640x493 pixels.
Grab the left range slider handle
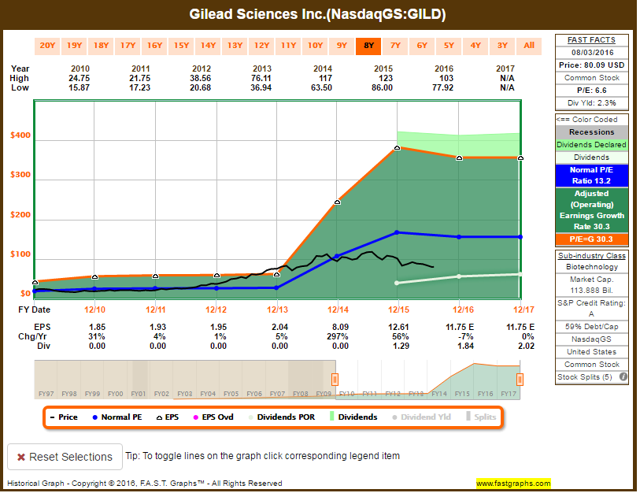coord(335,380)
